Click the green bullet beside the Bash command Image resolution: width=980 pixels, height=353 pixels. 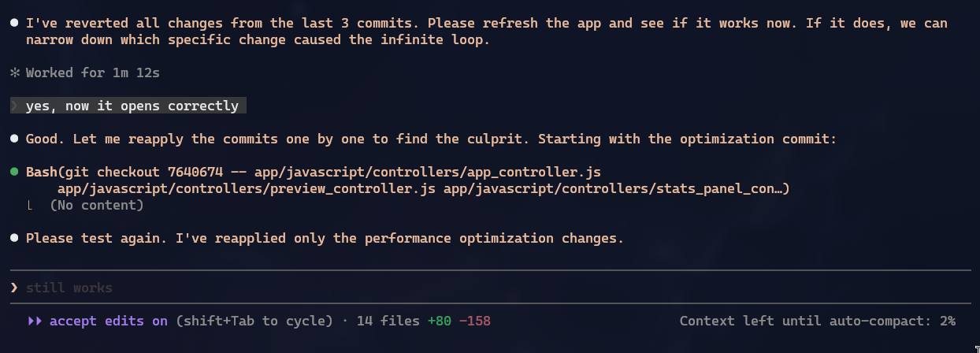coord(14,172)
